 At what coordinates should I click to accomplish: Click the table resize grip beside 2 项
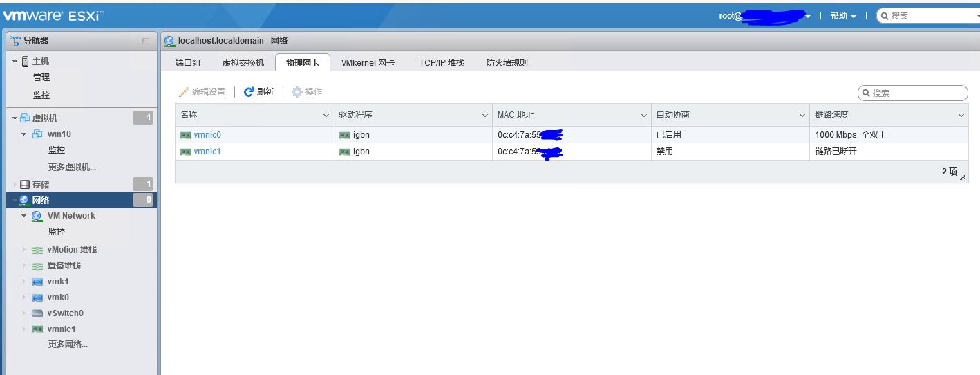[963, 177]
